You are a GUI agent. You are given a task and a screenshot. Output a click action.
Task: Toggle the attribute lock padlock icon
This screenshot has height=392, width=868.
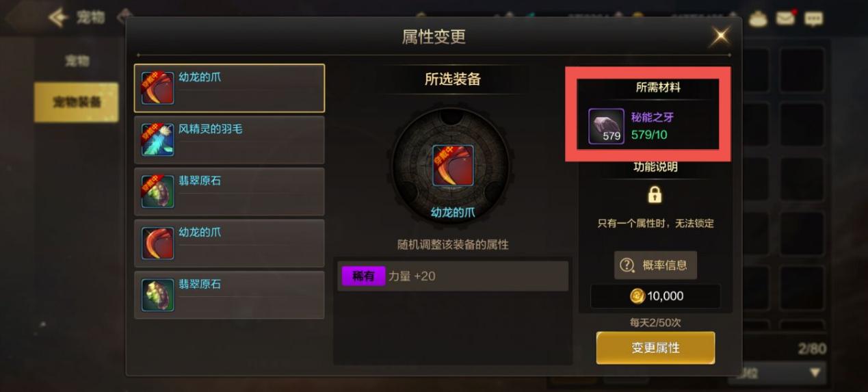(x=655, y=195)
